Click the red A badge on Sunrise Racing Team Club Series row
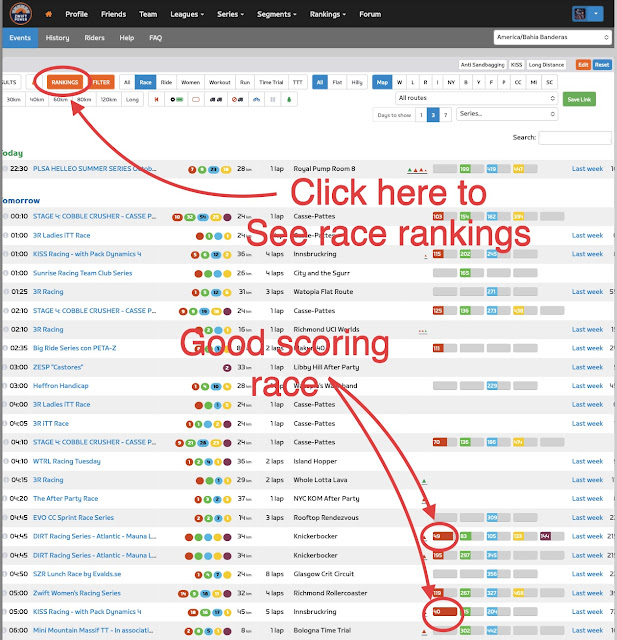Screen dimensions: 617x640 point(198,273)
